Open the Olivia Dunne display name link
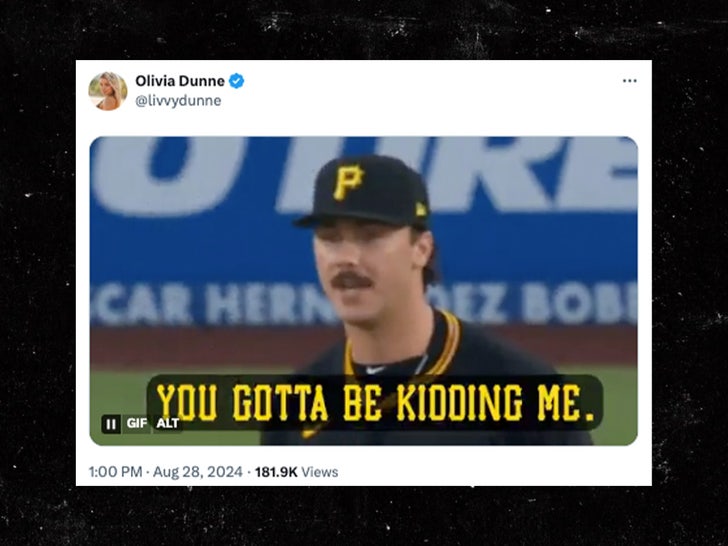This screenshot has width=728, height=546. (180, 81)
